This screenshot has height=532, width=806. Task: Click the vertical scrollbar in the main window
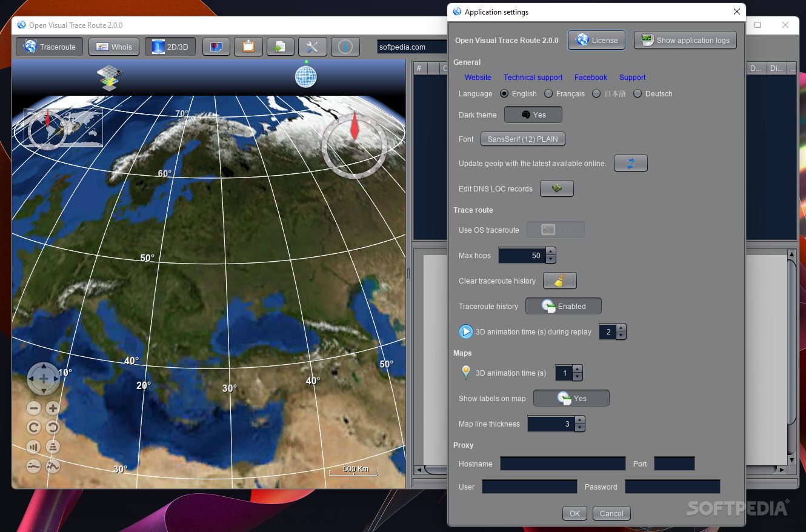coord(791,342)
